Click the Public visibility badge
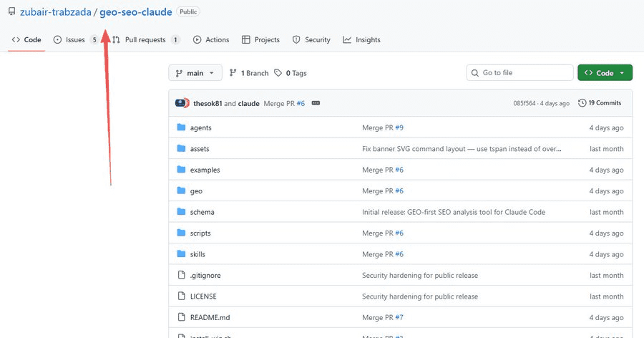This screenshot has width=644, height=338. click(188, 11)
